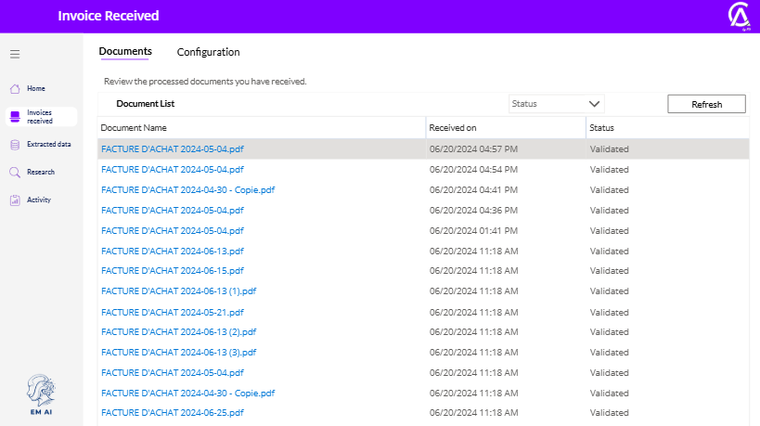Sort by Document Name column header
The height and width of the screenshot is (426, 760).
click(x=134, y=128)
